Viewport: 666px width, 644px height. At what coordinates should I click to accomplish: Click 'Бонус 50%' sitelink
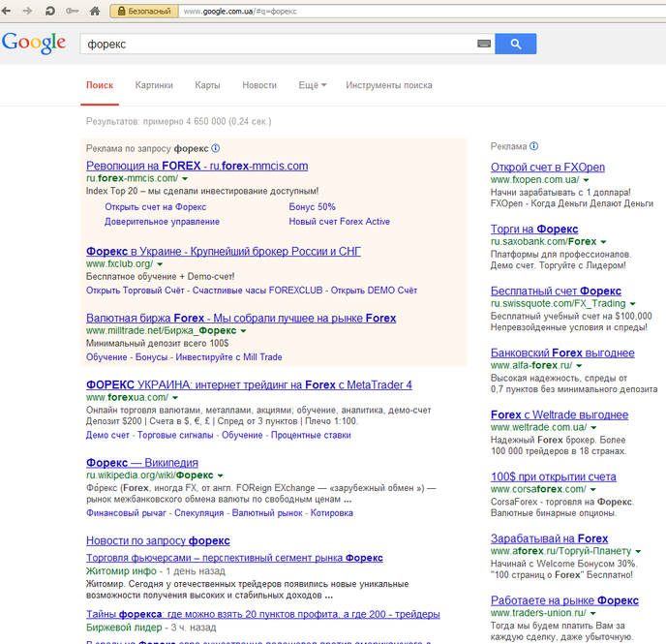312,207
